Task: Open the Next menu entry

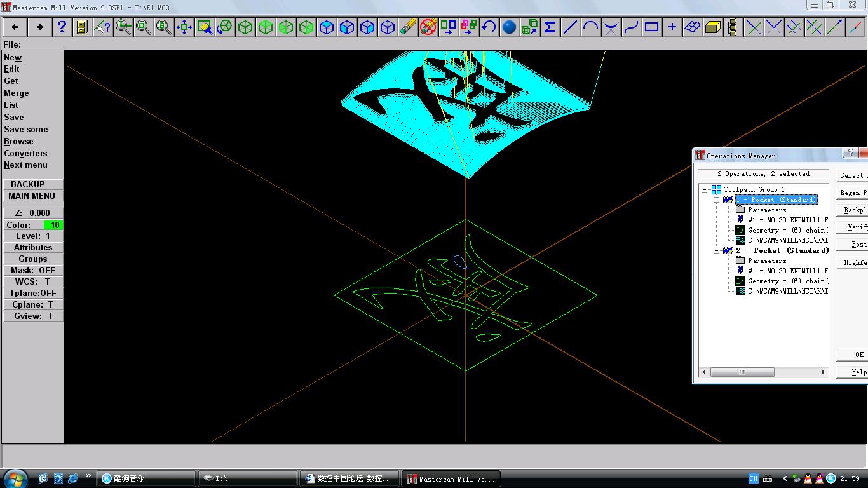Action: [x=25, y=165]
